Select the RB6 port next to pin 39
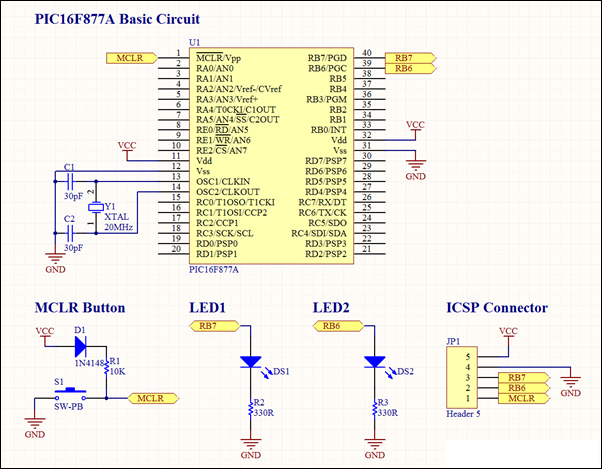 pyautogui.click(x=410, y=68)
